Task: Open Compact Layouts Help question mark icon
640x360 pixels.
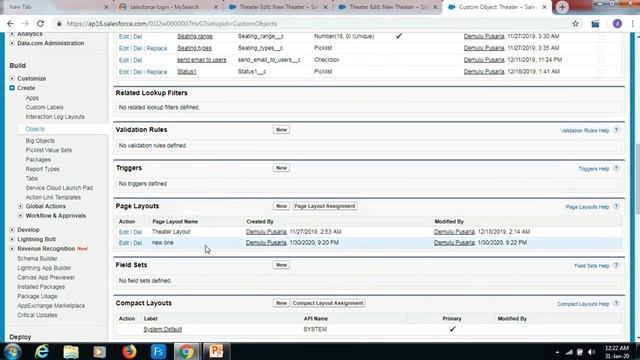Action: [x=616, y=304]
